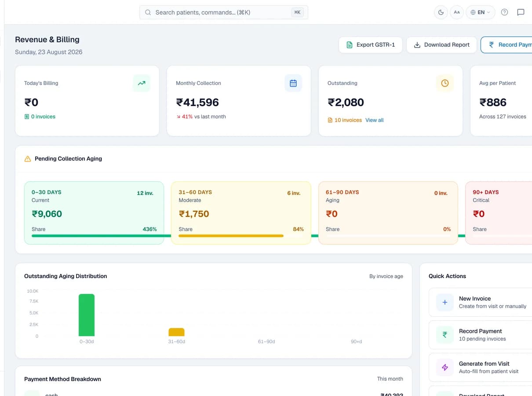Click the trending arrow icon on Today's Billing
Viewport: 532px width, 396px height.
click(x=142, y=83)
